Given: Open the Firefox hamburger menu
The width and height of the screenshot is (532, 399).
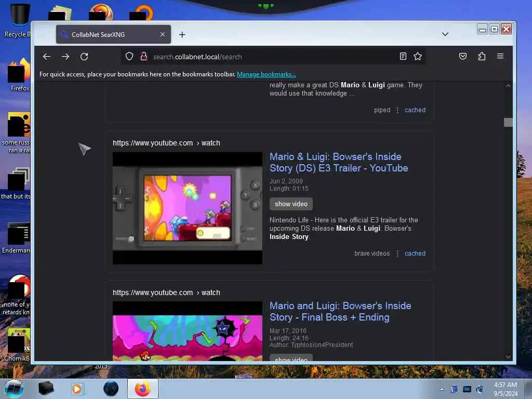Looking at the screenshot, I should tap(500, 56).
